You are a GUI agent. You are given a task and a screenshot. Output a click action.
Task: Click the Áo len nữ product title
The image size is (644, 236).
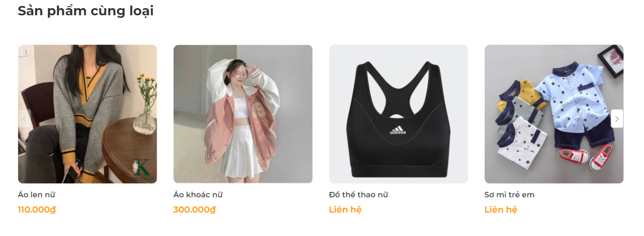click(37, 195)
